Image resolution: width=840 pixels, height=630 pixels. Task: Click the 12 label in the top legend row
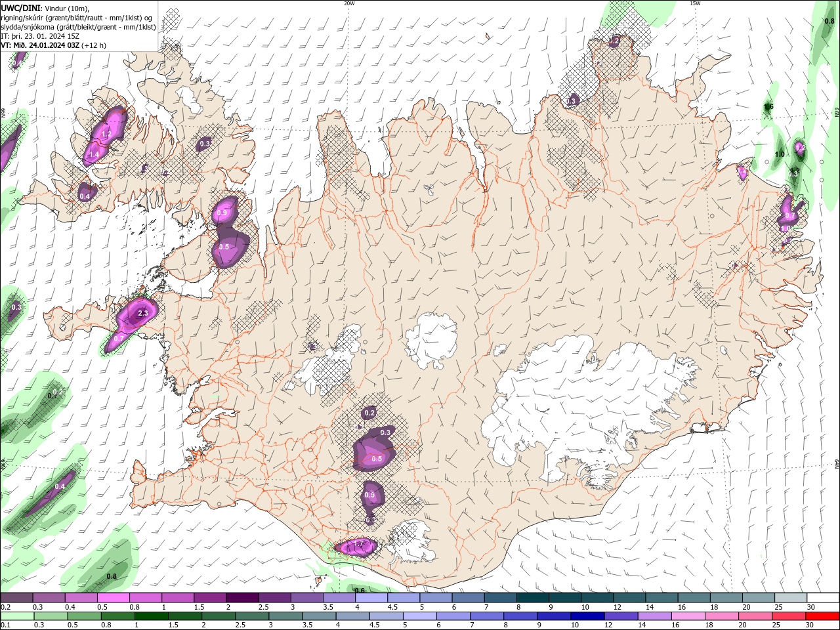618,608
